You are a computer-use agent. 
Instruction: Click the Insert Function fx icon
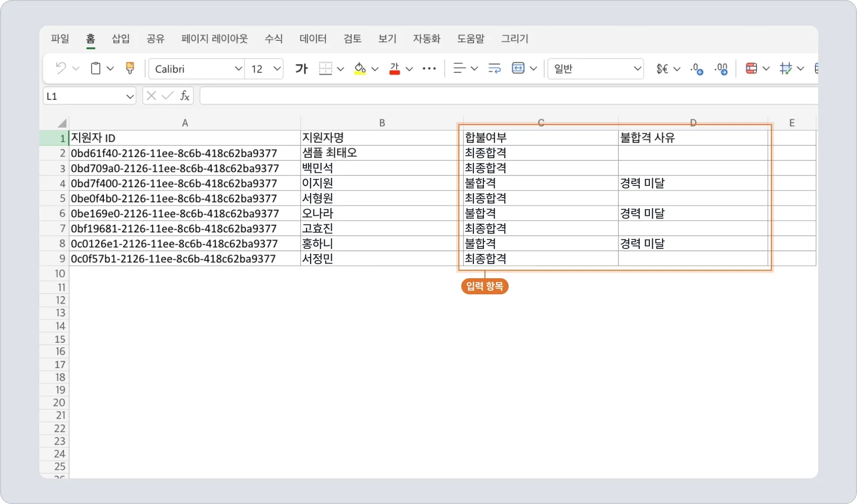(x=185, y=96)
